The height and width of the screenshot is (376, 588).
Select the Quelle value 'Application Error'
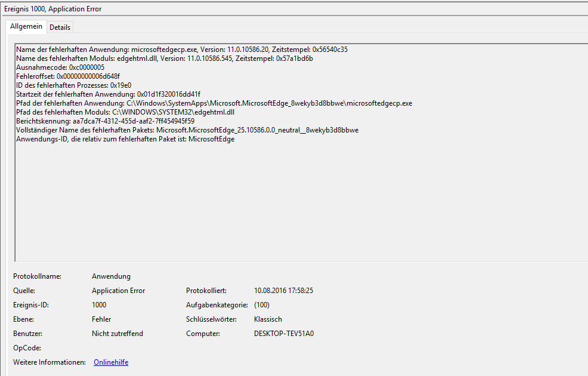119,291
